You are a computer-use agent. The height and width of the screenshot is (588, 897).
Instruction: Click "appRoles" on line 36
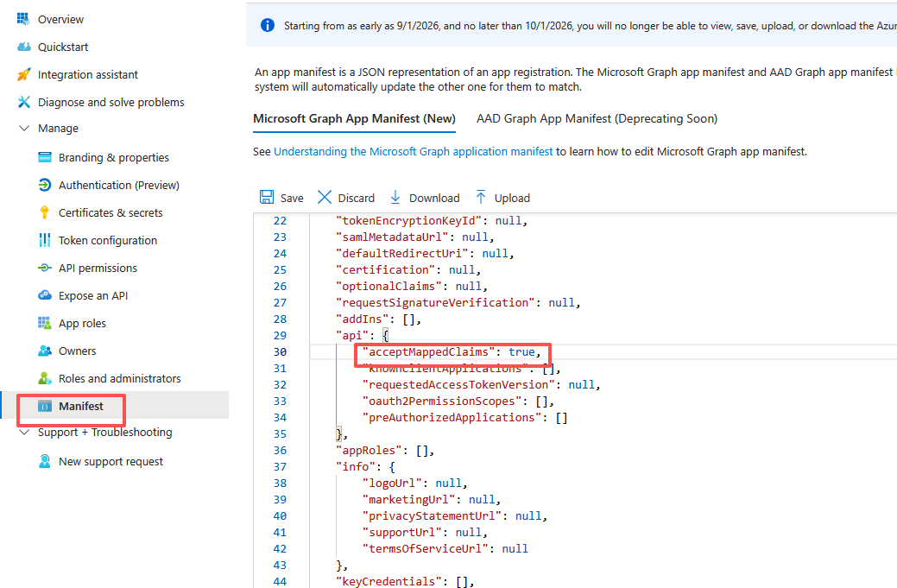click(369, 450)
